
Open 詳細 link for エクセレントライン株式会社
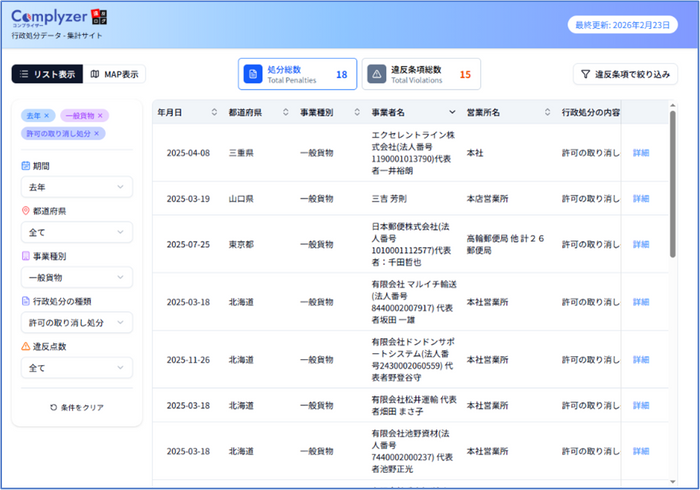pos(641,153)
